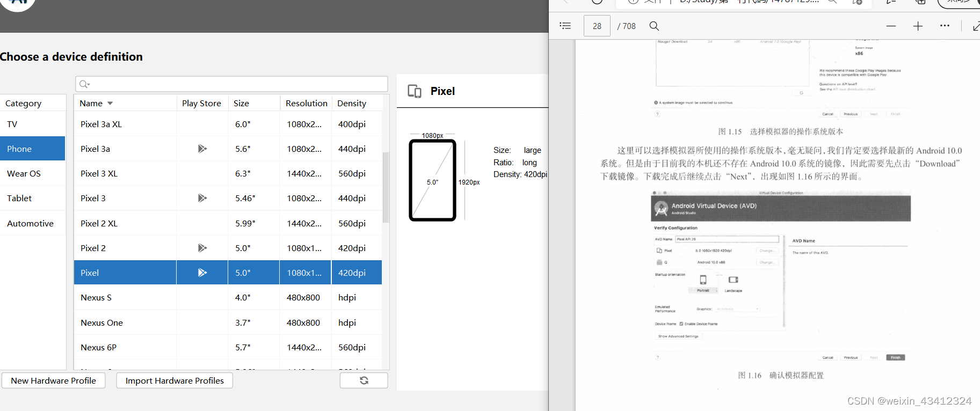Select the Pixel 2 XL device row
This screenshot has width=980, height=411.
[228, 223]
